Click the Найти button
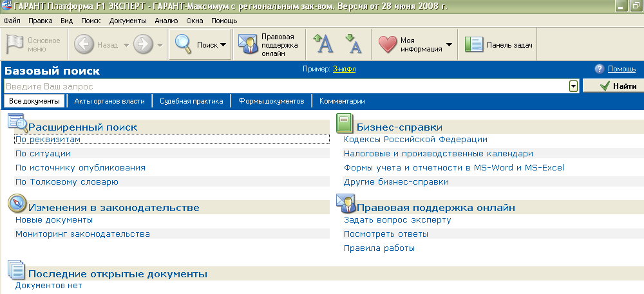 (x=614, y=86)
